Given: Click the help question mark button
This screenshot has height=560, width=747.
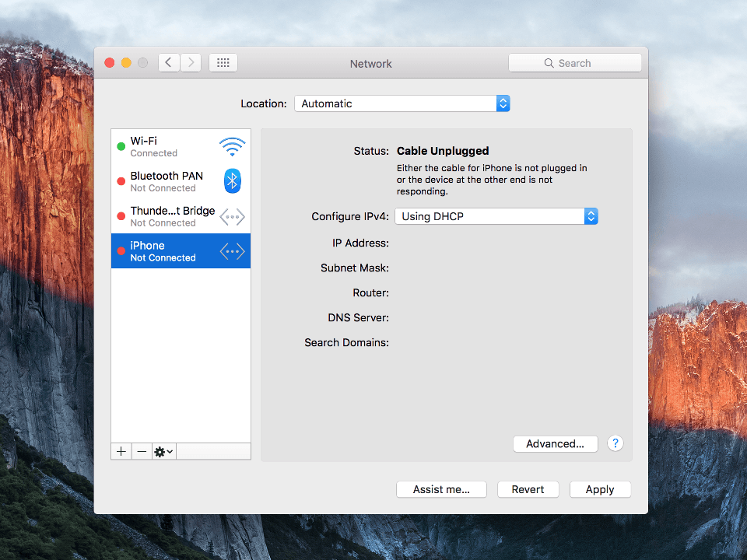Looking at the screenshot, I should coord(615,443).
